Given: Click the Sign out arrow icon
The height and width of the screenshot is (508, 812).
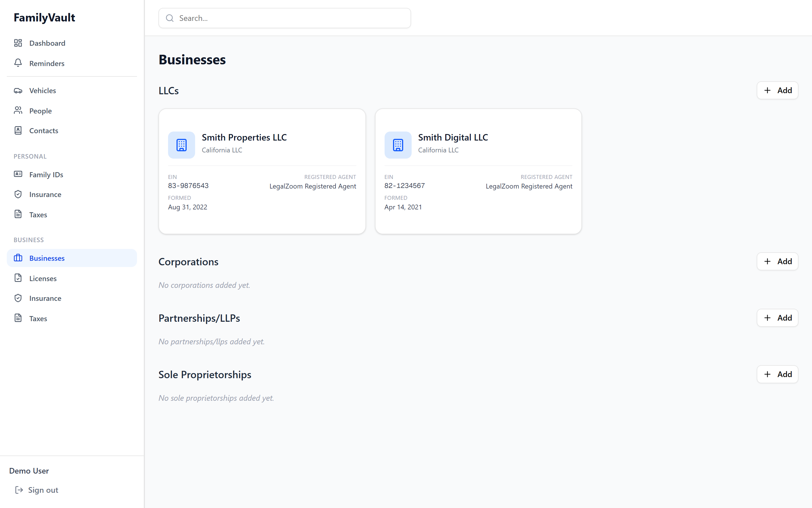Looking at the screenshot, I should pos(19,490).
